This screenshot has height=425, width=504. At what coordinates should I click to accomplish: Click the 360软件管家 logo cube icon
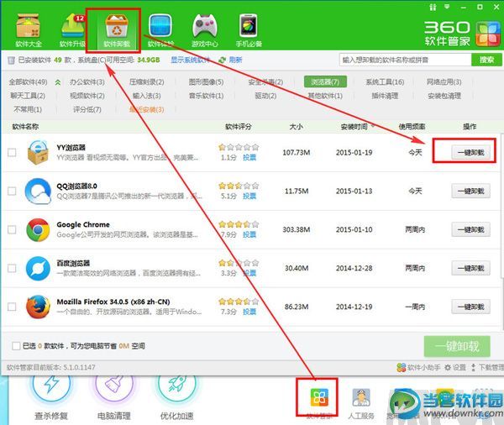[488, 34]
